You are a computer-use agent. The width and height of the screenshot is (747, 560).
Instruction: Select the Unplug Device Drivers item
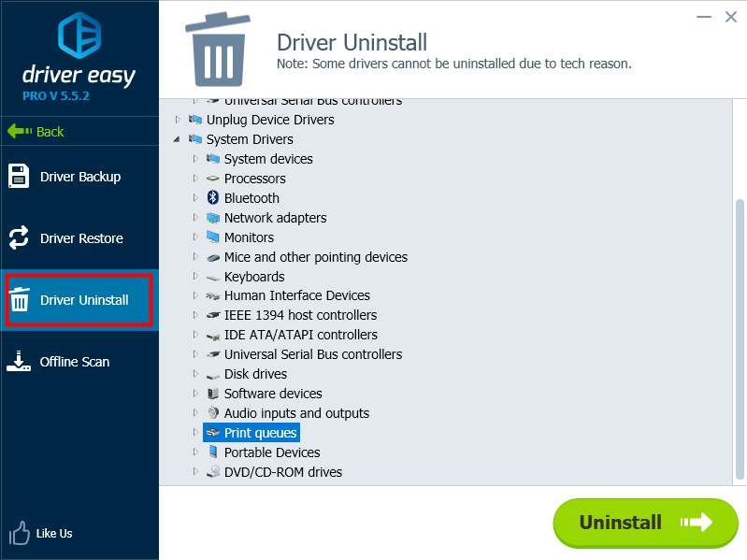pos(270,120)
